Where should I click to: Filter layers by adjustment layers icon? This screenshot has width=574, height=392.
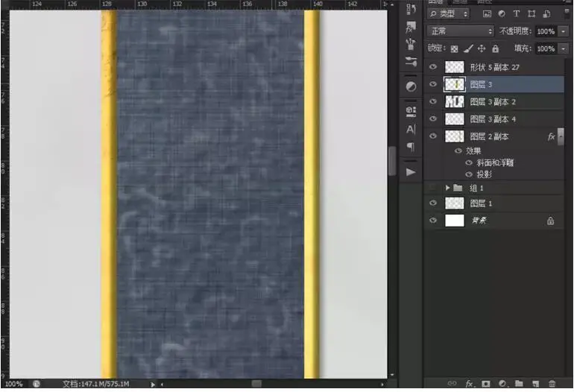click(x=502, y=14)
